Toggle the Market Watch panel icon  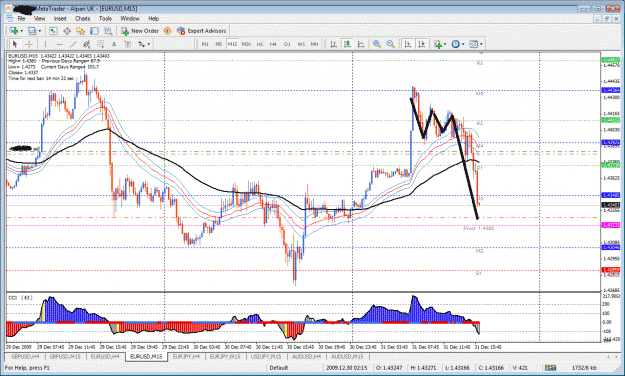click(53, 31)
